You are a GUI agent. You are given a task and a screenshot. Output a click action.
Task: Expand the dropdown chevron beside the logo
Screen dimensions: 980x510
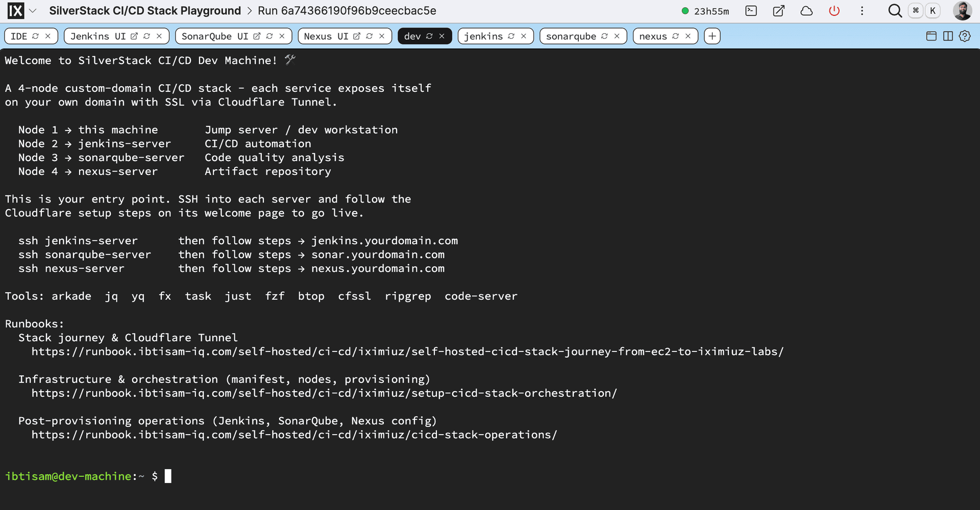(33, 11)
